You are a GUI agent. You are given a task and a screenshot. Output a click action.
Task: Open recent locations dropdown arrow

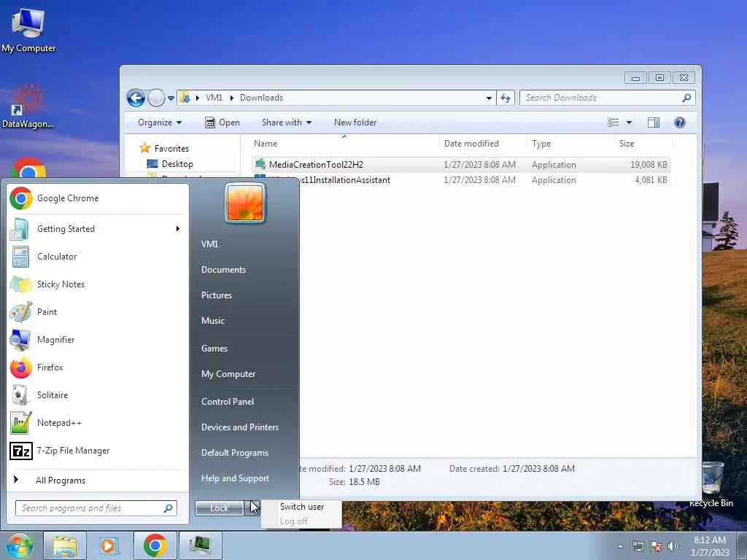(171, 98)
